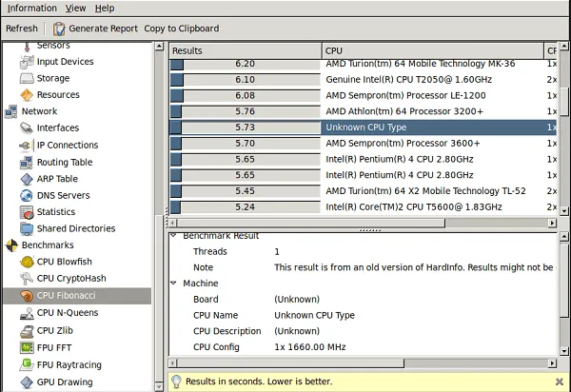
Task: Click sidebar scrollbar down arrow
Action: [x=159, y=386]
